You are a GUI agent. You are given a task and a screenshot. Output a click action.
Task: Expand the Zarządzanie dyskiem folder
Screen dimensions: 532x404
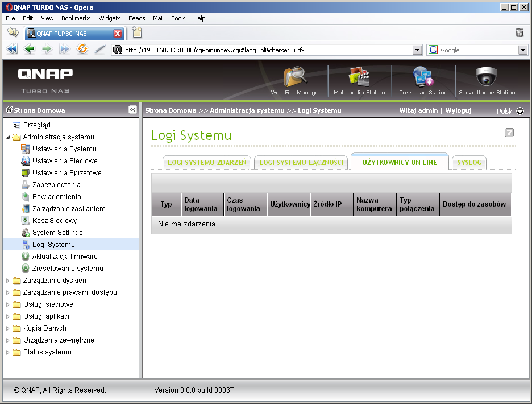click(x=8, y=281)
